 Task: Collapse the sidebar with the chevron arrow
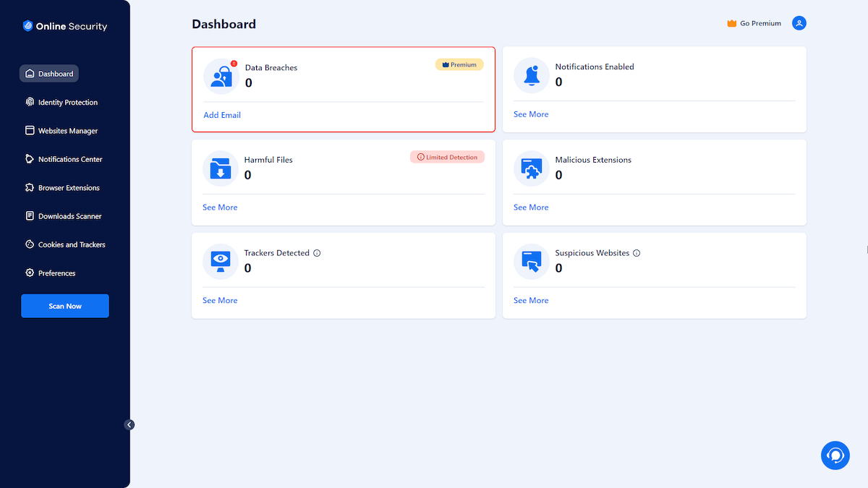click(x=129, y=424)
